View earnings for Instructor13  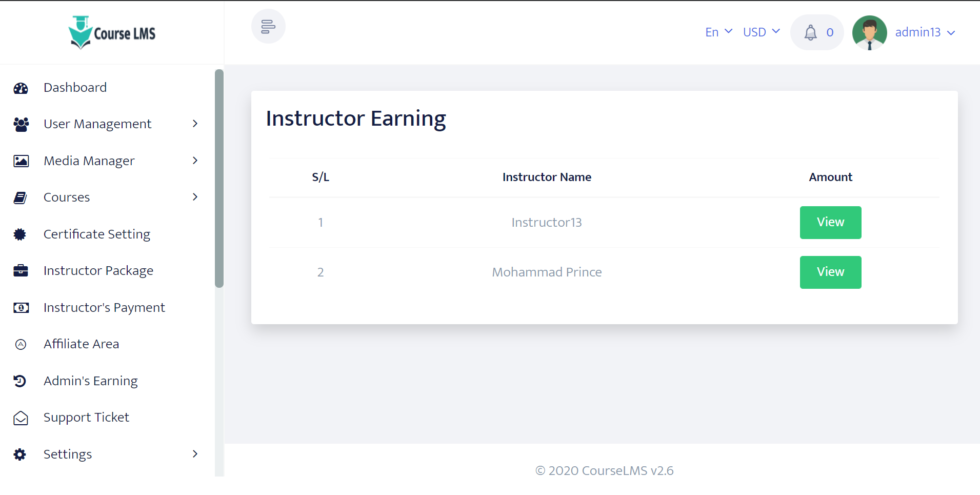[x=830, y=222]
